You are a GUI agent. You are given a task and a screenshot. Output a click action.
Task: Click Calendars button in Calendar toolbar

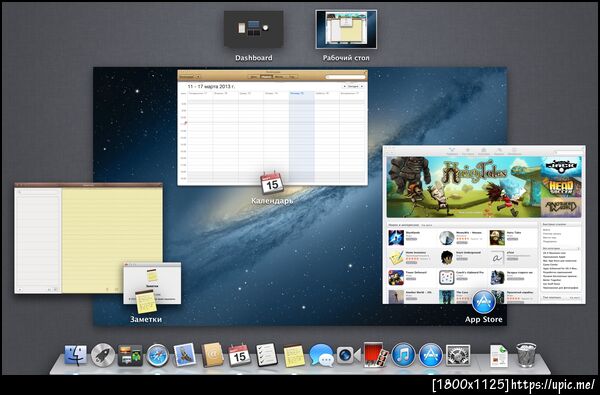pos(188,77)
